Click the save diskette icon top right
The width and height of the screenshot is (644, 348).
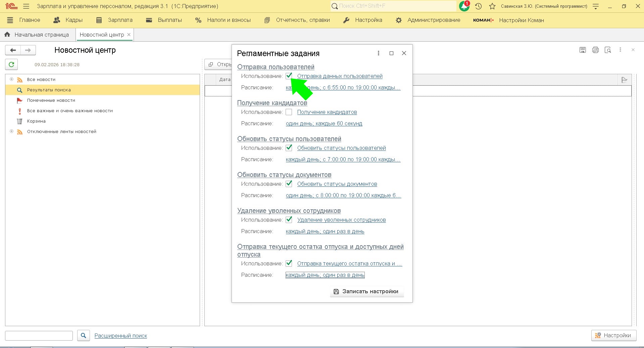(583, 50)
